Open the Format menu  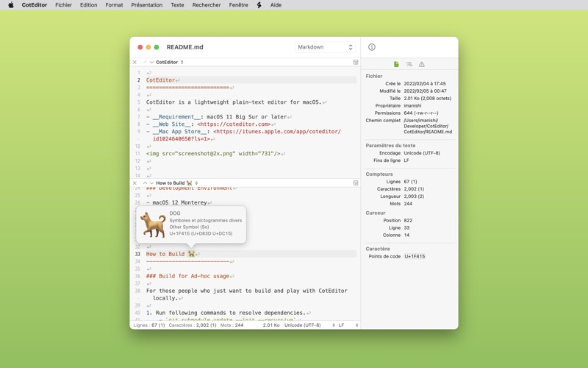coord(114,5)
